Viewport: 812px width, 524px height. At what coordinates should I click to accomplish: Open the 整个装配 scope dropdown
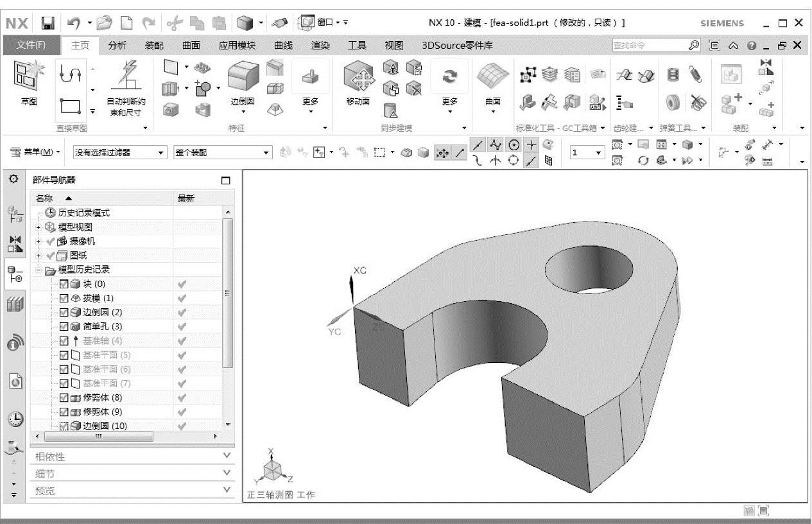point(223,153)
